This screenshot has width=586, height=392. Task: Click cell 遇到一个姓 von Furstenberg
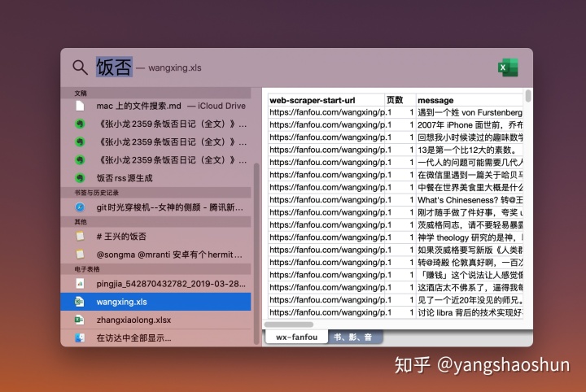470,112
